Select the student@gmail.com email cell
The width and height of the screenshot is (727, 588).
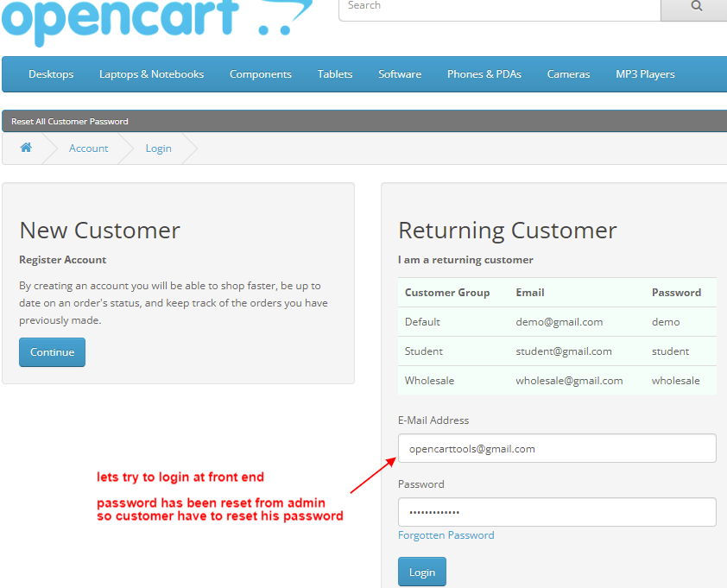(x=564, y=351)
